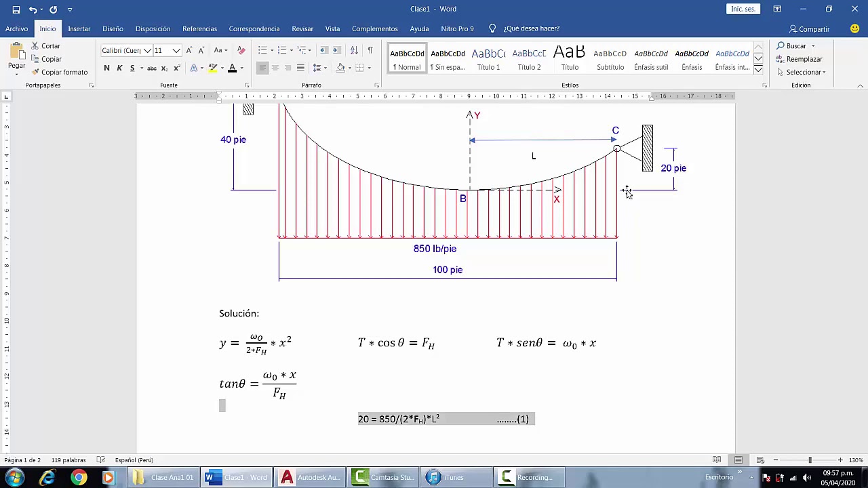Toggle subscript x₂ formatting
Image resolution: width=868 pixels, height=488 pixels.
tap(165, 68)
